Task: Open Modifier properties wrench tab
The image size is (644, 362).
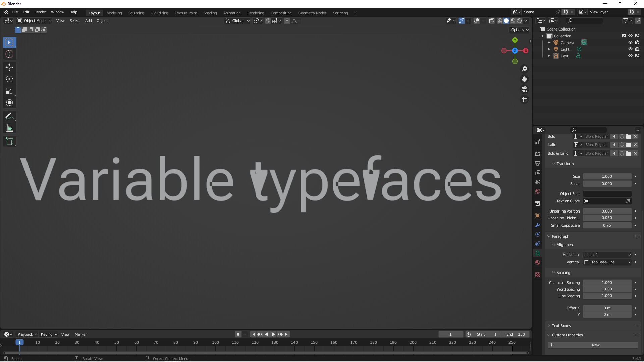Action: click(x=538, y=225)
